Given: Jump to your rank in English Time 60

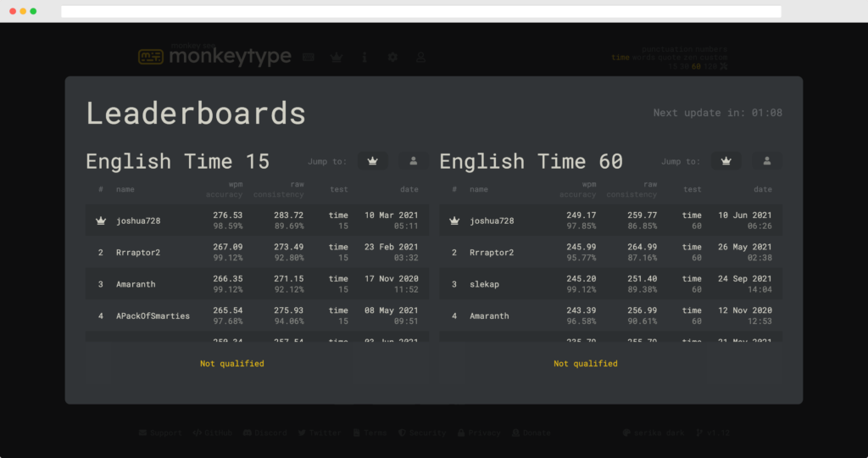Looking at the screenshot, I should [x=766, y=161].
